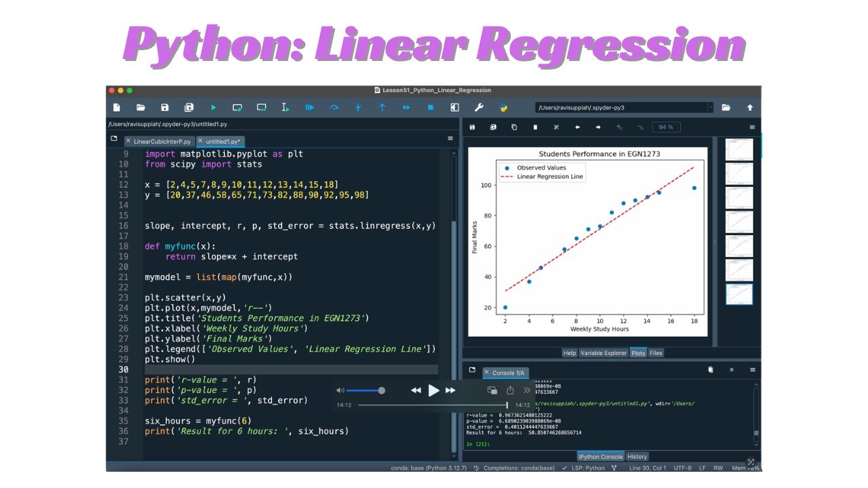The height and width of the screenshot is (488, 868).
Task: Share the video using the share icon
Action: (x=510, y=390)
